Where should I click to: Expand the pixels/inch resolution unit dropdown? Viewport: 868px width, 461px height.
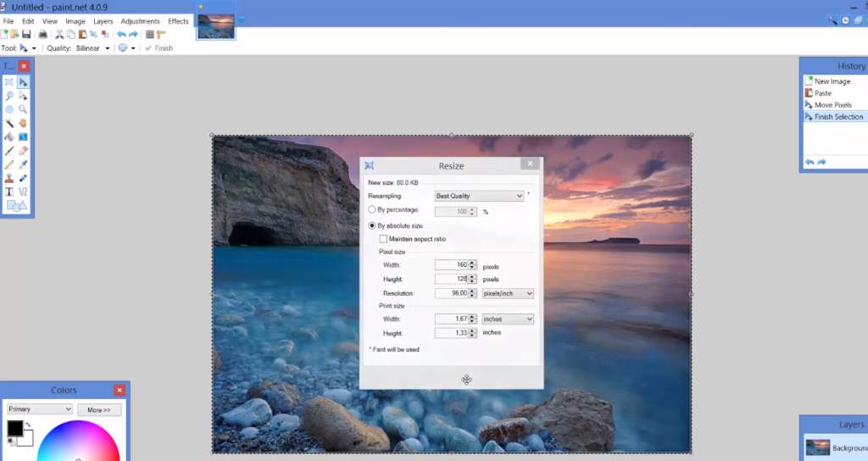(507, 293)
